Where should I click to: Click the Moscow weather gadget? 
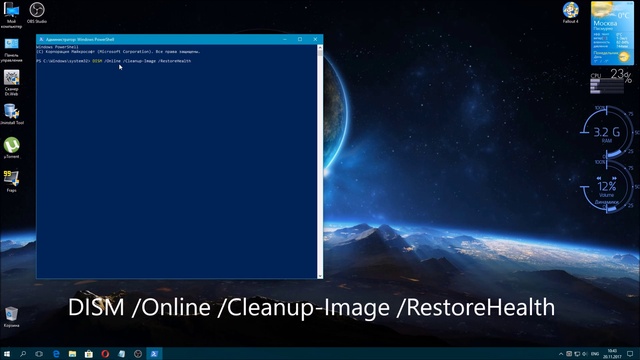point(612,33)
